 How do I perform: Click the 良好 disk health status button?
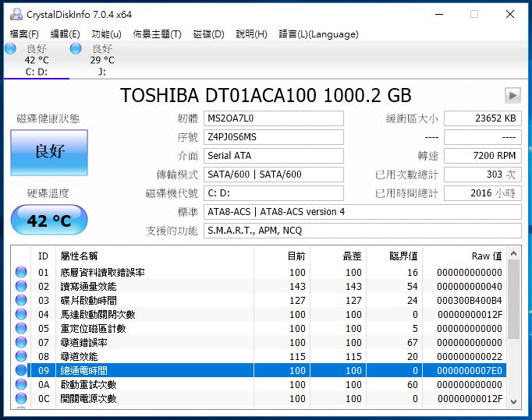pos(49,152)
